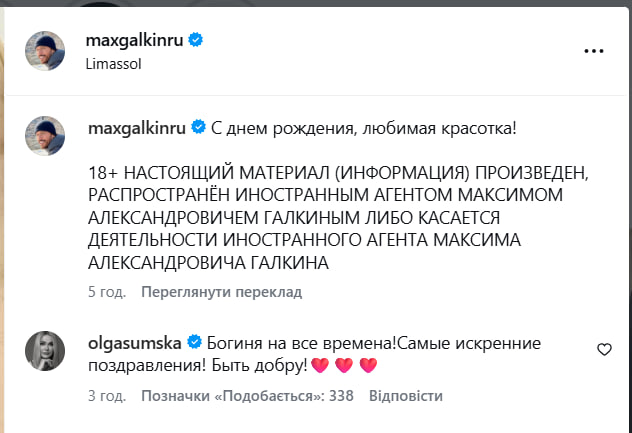Open maxgalkinru's profile picture in the post header
This screenshot has width=632, height=433.
(x=45, y=50)
